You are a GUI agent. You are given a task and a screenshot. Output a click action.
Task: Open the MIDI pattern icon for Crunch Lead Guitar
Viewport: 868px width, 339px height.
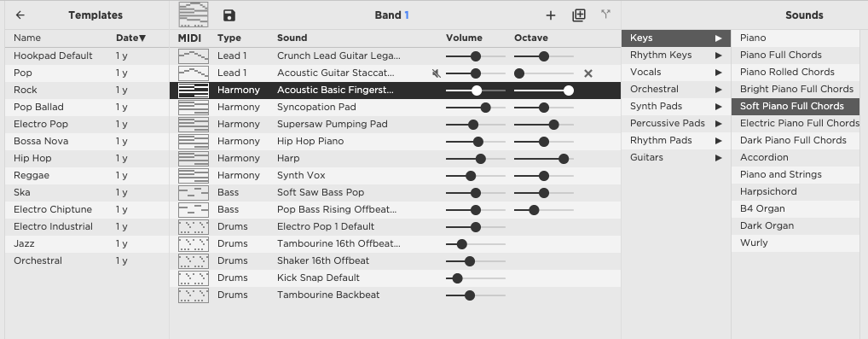click(x=194, y=56)
